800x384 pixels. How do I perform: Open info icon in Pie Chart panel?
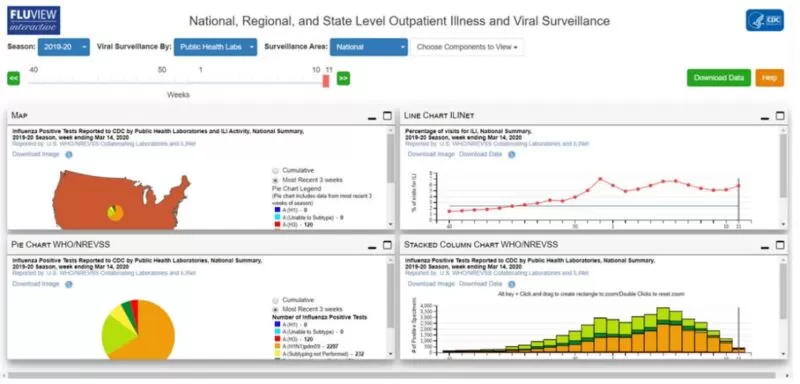(x=69, y=284)
